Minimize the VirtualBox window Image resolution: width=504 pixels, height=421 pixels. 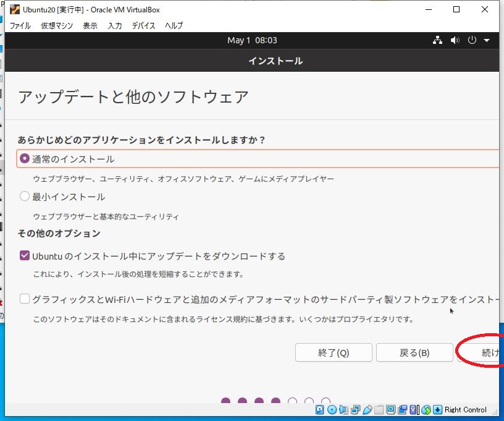click(x=429, y=10)
